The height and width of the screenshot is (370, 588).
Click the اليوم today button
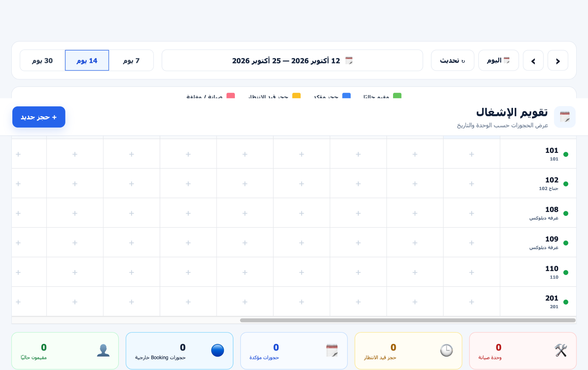tap(498, 61)
